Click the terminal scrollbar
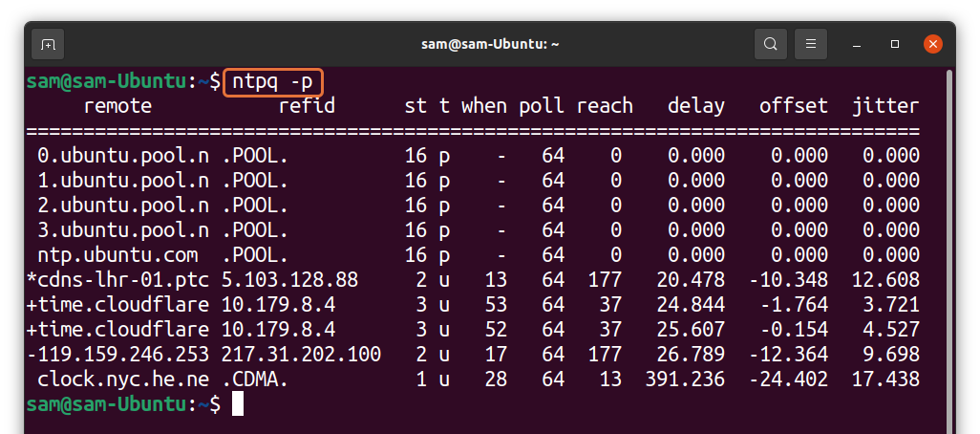 tap(950, 250)
